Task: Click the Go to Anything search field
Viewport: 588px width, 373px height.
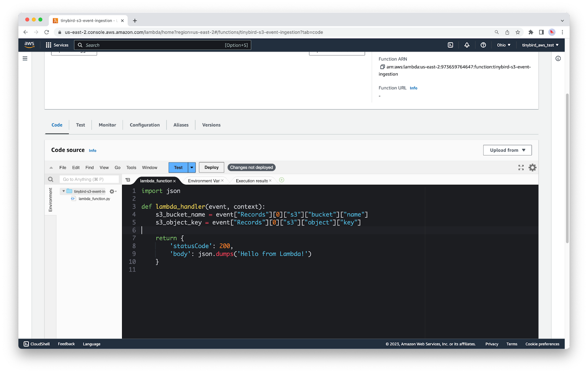Action: (x=89, y=179)
